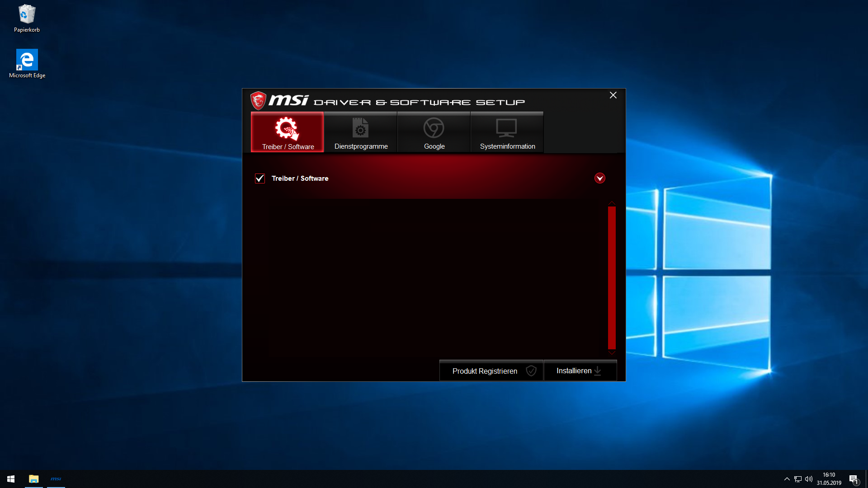
Task: Expand the Treiber / Software section chevron
Action: (600, 178)
